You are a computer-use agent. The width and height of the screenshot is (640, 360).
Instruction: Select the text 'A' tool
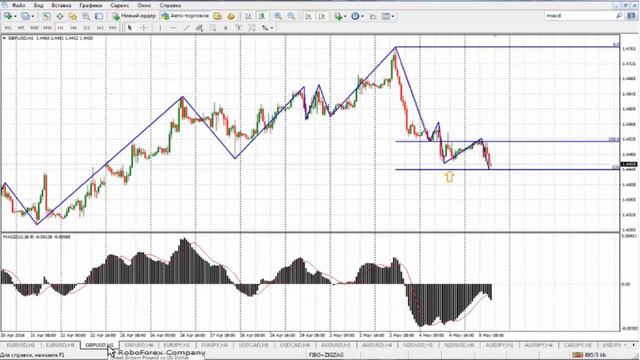click(x=225, y=28)
